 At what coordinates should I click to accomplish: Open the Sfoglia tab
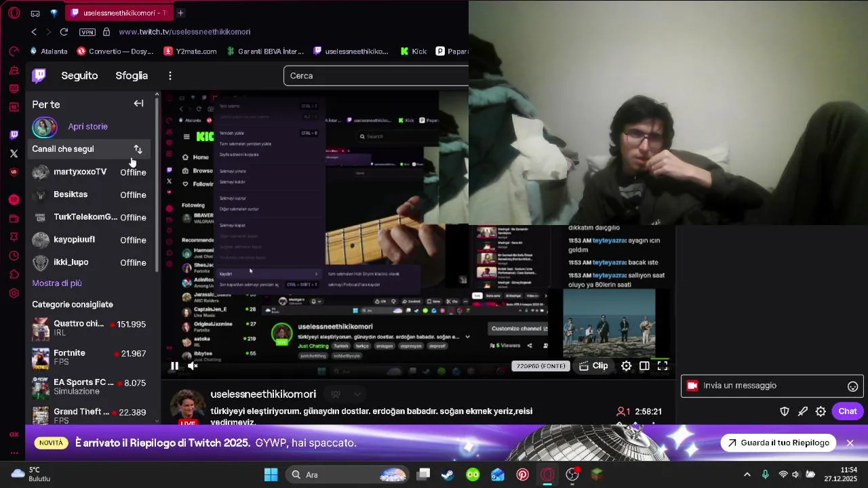[x=132, y=76]
